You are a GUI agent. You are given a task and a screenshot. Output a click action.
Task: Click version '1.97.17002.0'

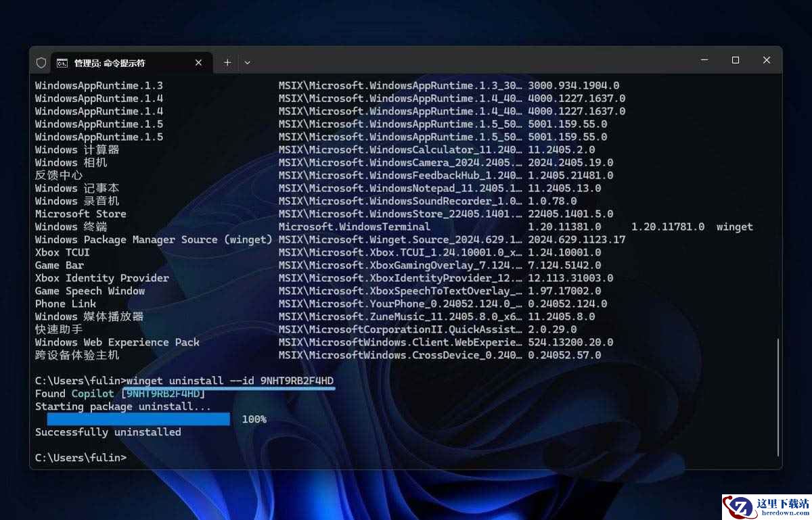pos(564,291)
